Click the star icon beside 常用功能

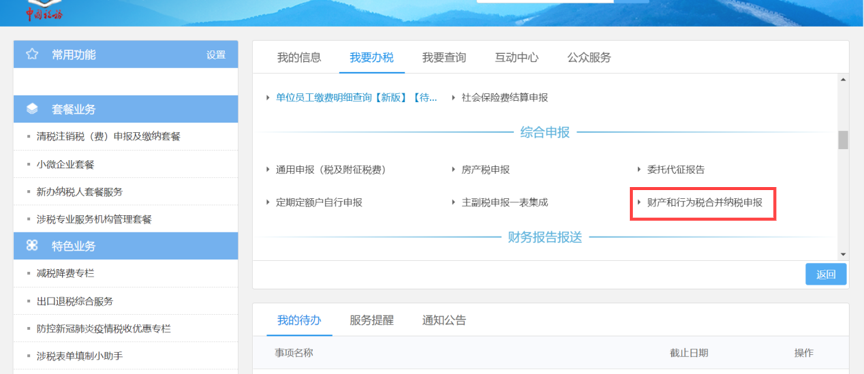point(32,54)
